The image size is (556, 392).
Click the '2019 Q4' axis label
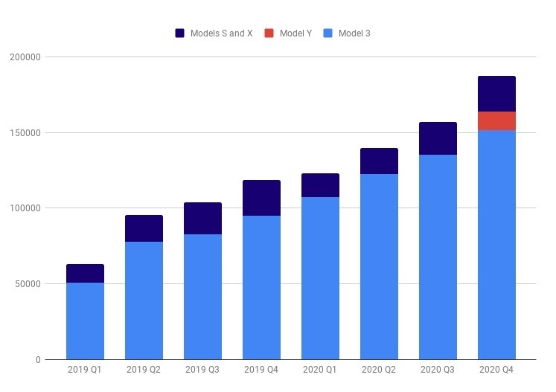(x=261, y=370)
